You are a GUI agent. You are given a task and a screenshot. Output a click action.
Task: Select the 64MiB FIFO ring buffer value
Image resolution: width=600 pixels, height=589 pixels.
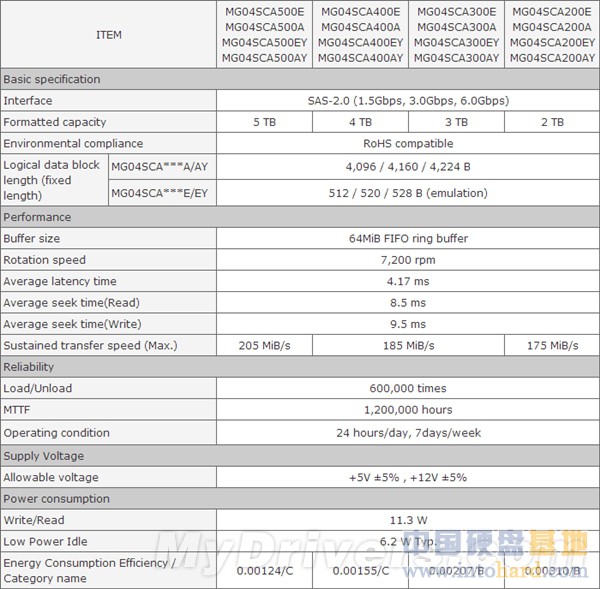coord(408,238)
